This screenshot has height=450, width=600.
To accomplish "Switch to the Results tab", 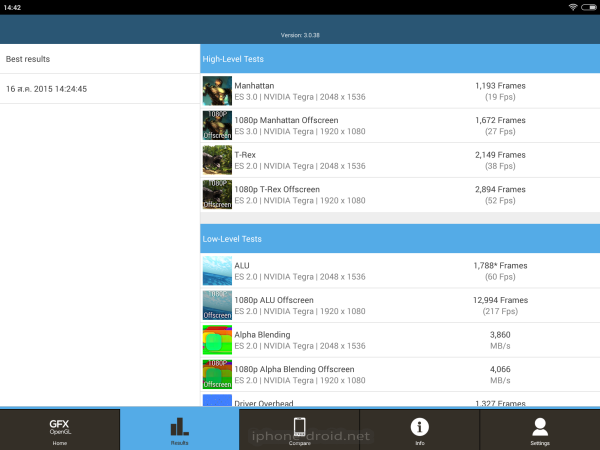I will pos(179,429).
